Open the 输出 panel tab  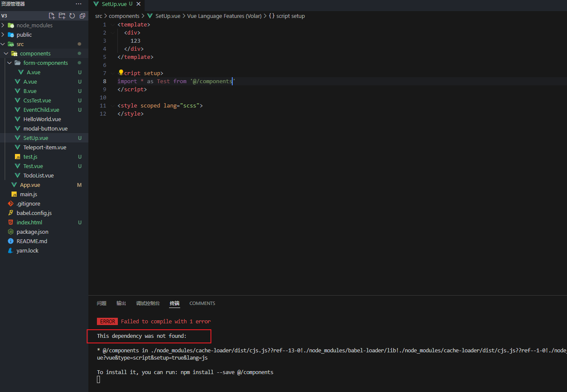(121, 303)
